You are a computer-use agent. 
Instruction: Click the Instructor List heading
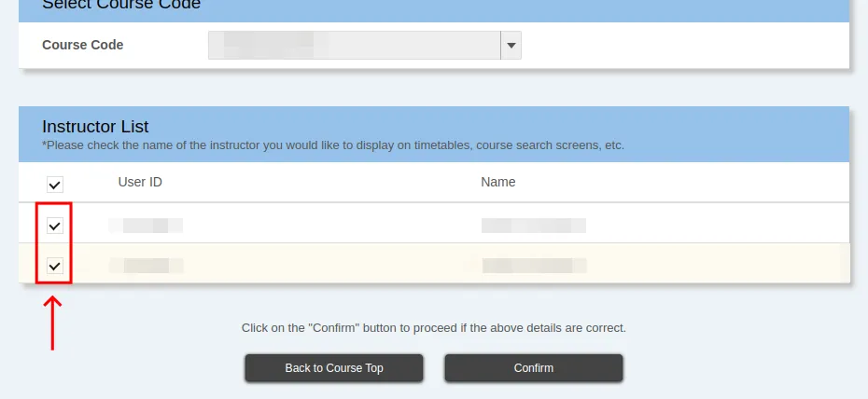95,127
